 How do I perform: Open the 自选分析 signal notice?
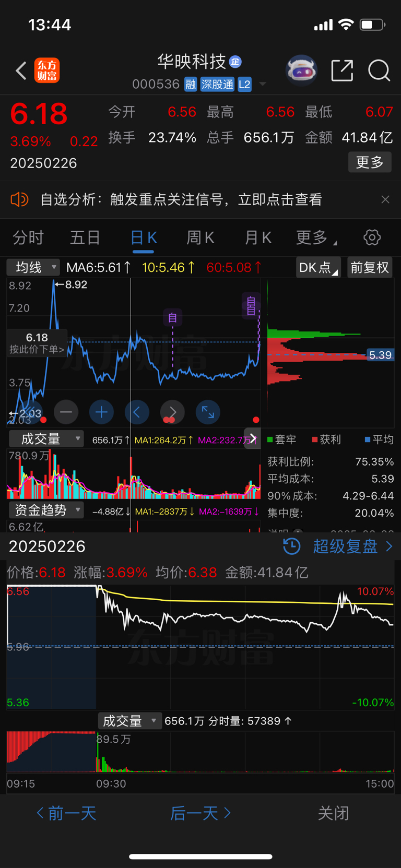(x=181, y=199)
